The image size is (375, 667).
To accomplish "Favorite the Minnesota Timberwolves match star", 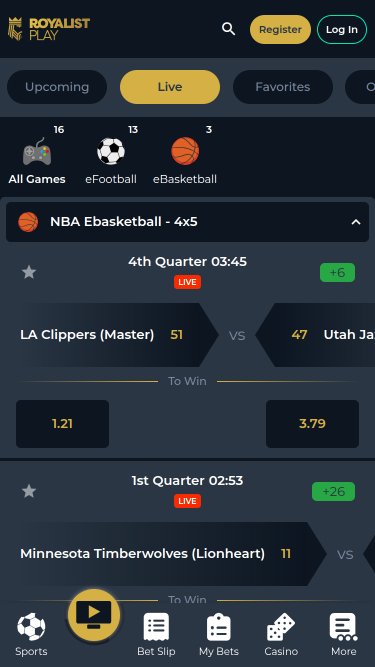I will pos(29,491).
